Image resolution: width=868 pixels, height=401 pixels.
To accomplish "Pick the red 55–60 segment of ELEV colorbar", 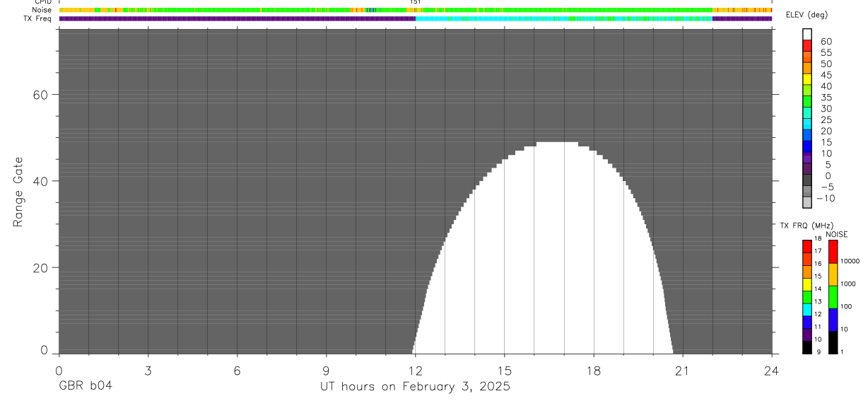I will [807, 45].
